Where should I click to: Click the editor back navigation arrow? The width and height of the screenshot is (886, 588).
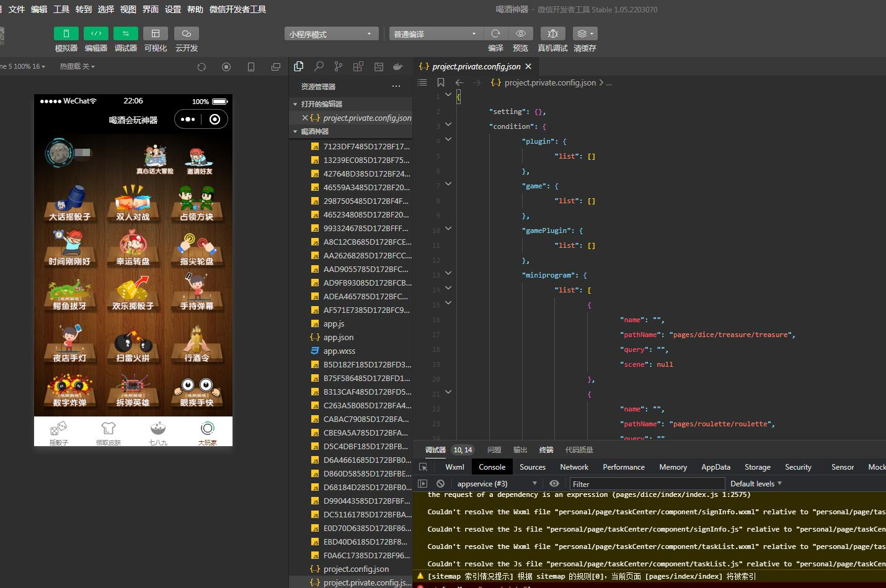click(459, 82)
